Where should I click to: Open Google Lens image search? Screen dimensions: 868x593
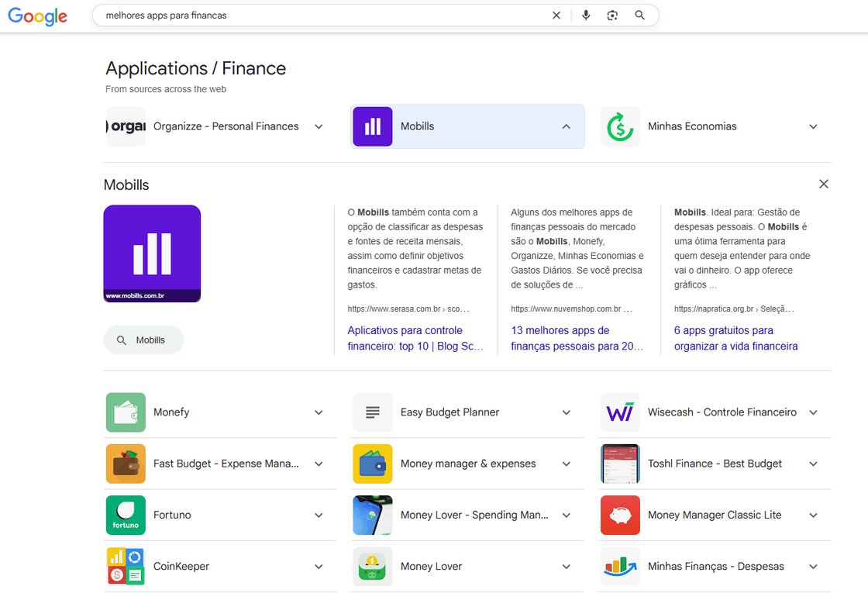[x=612, y=15]
